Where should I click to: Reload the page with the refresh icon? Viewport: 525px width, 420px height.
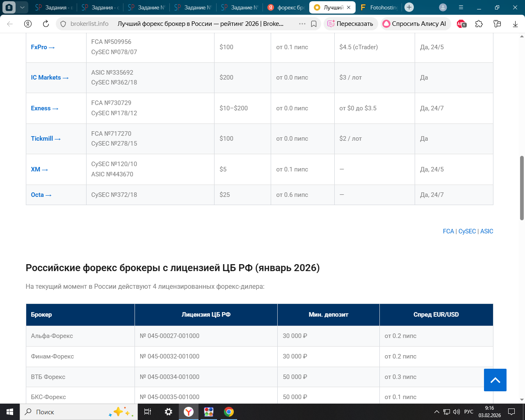click(x=46, y=24)
